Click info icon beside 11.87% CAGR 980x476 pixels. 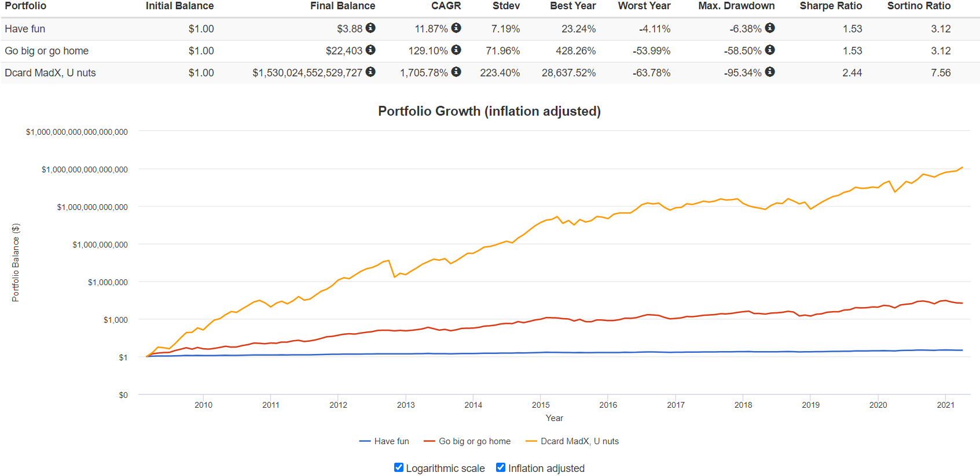pos(456,28)
